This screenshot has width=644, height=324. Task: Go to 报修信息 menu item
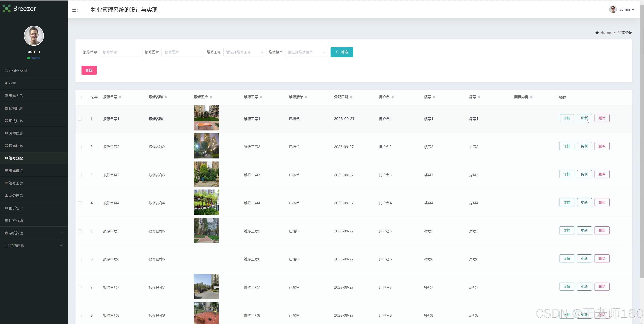(x=16, y=146)
